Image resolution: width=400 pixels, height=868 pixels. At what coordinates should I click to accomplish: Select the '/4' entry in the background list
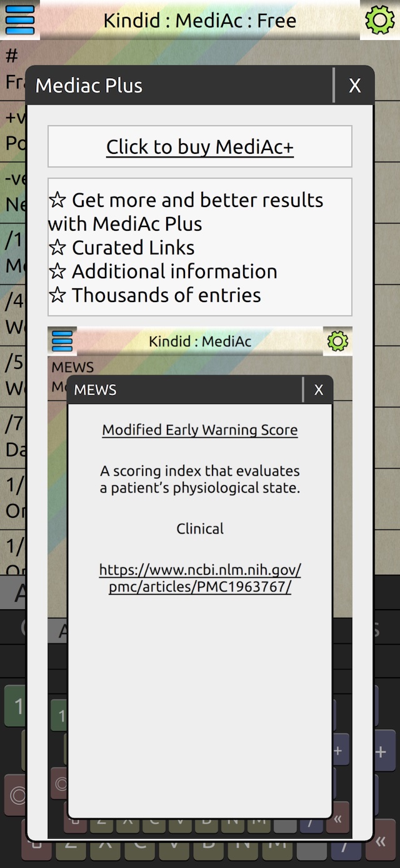click(x=12, y=314)
